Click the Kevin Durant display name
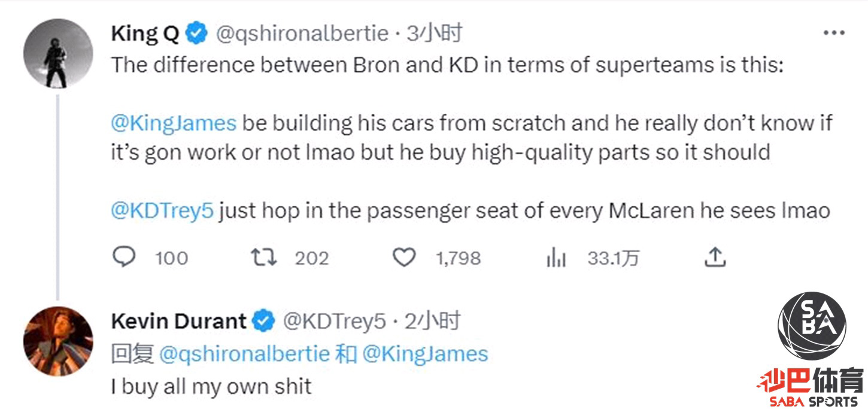Viewport: 868px width, 409px height. [178, 322]
